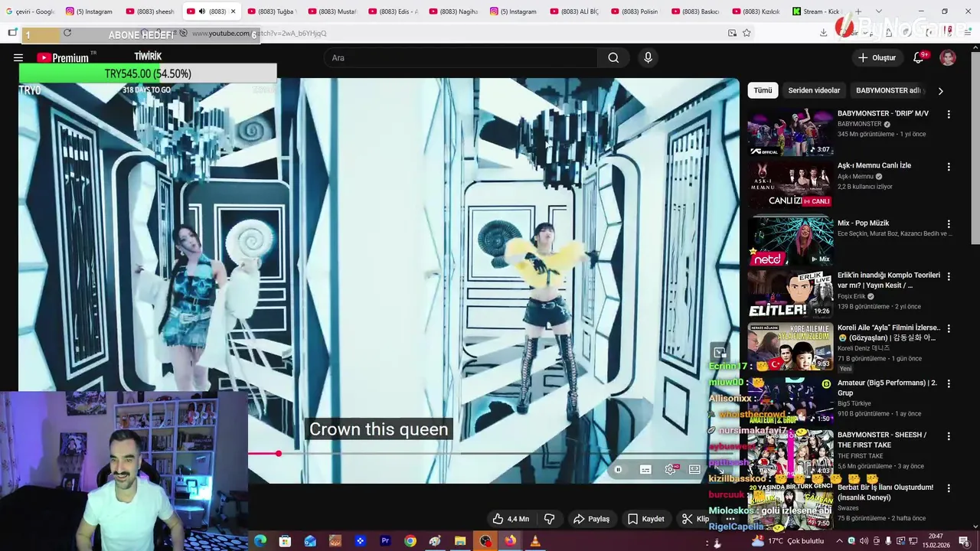
Task: Expand hidden system tray icons chevron
Action: pos(838,541)
